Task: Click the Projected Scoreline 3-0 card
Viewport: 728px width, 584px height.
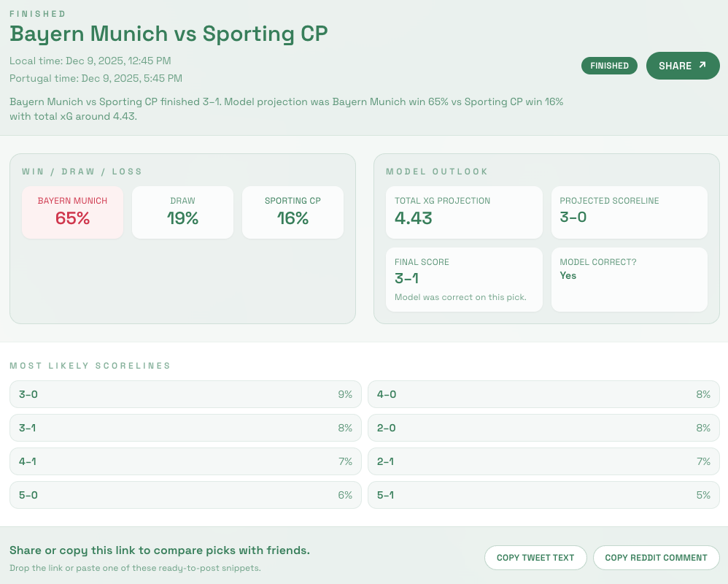Action: [629, 212]
